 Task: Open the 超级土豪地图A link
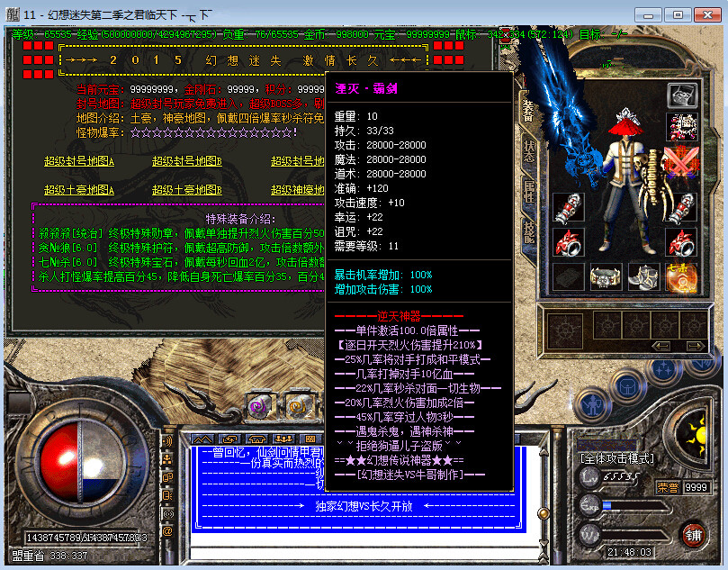tap(79, 190)
